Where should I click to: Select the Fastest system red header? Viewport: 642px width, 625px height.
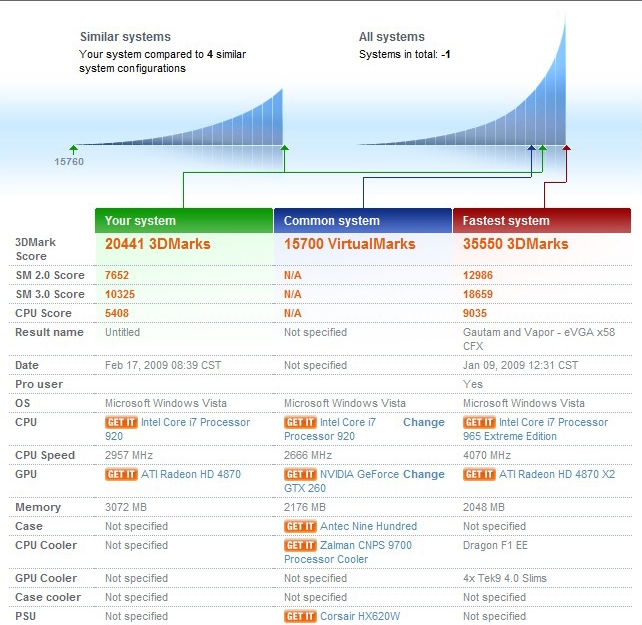pos(542,221)
